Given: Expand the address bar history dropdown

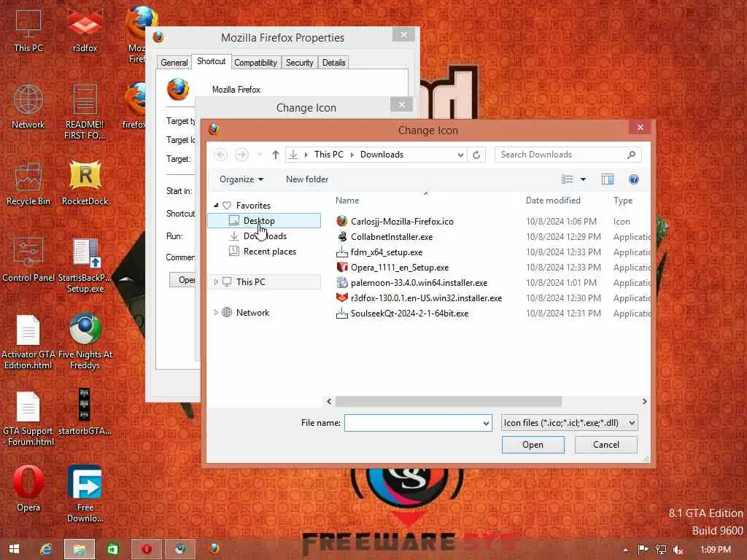Looking at the screenshot, I should pyautogui.click(x=460, y=155).
